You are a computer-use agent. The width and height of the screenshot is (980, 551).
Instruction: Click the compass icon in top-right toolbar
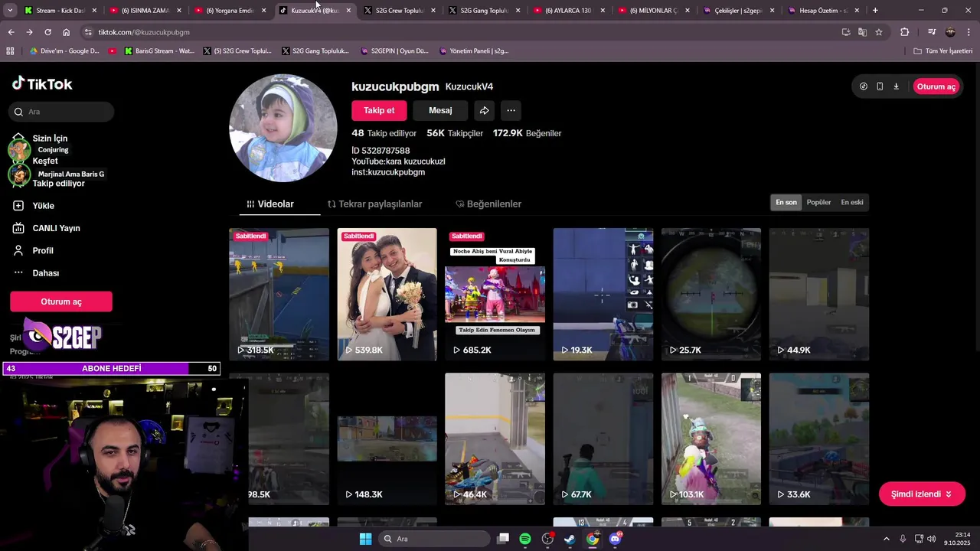pyautogui.click(x=864, y=86)
